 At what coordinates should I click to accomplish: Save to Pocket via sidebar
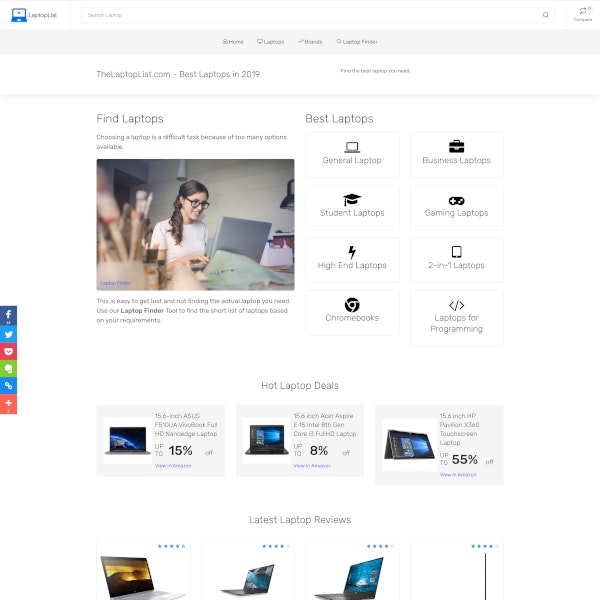point(8,351)
